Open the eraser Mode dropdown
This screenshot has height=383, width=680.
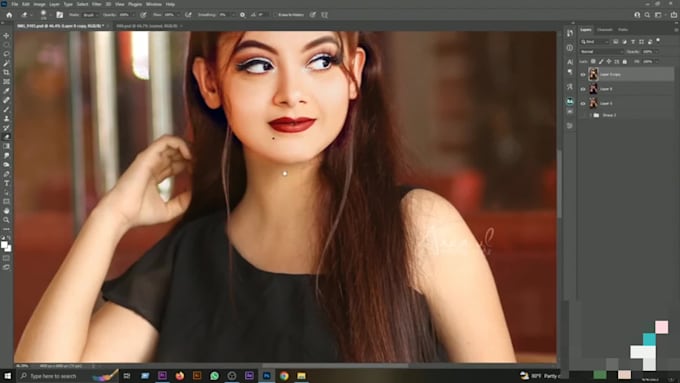tap(91, 15)
